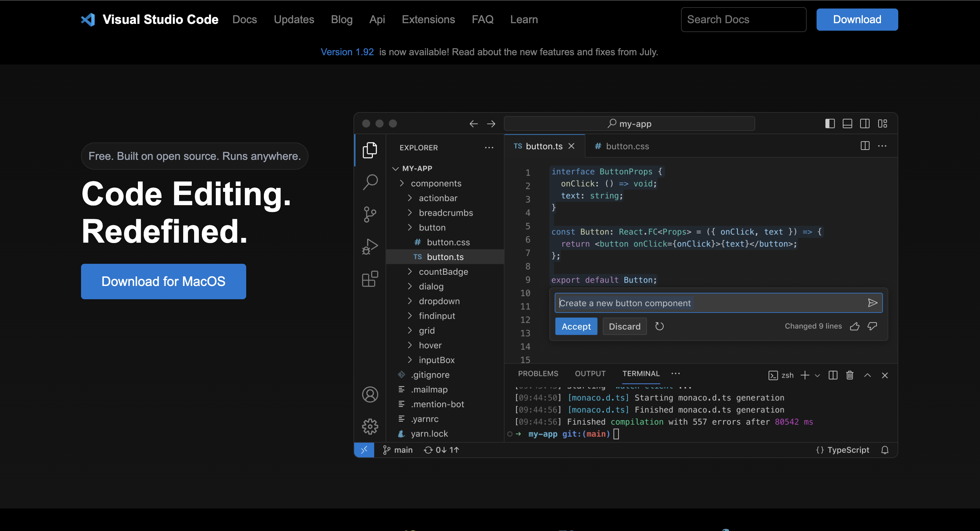
Task: Open the Source Control icon in activity bar
Action: [x=369, y=214]
